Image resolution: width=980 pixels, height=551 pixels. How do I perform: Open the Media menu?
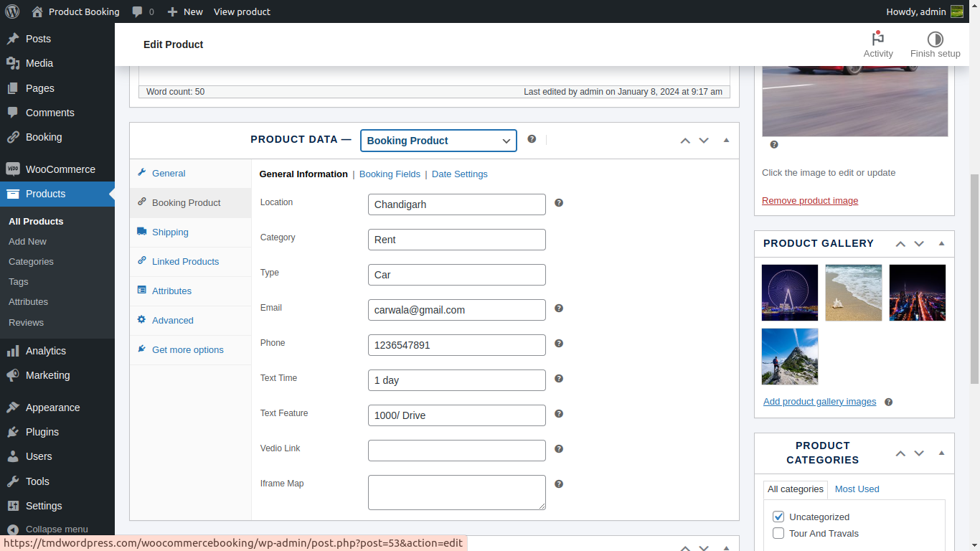coord(57,63)
